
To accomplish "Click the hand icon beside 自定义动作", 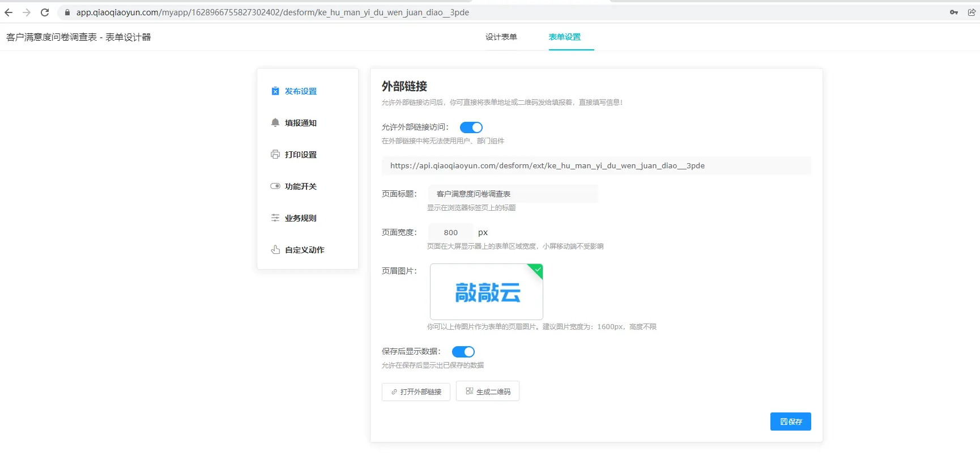I will [275, 250].
